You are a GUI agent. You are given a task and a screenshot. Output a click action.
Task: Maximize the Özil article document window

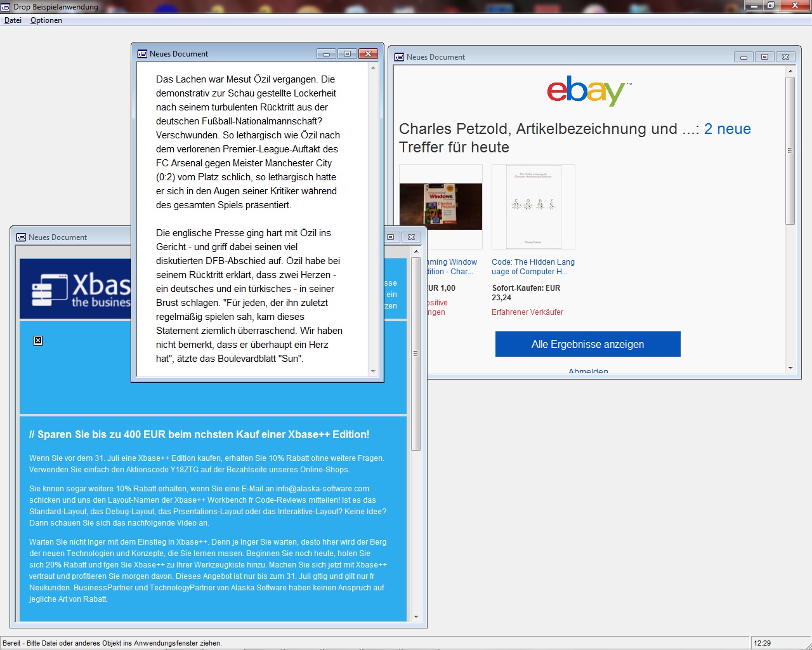pyautogui.click(x=347, y=54)
